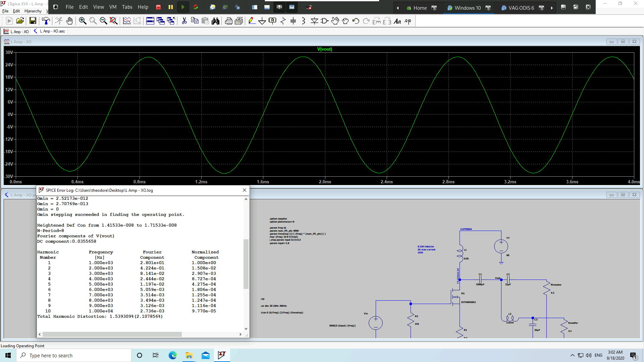Restart the VM with the red-green cycle icon
Image resolution: width=644 pixels, height=362 pixels.
click(196, 7)
